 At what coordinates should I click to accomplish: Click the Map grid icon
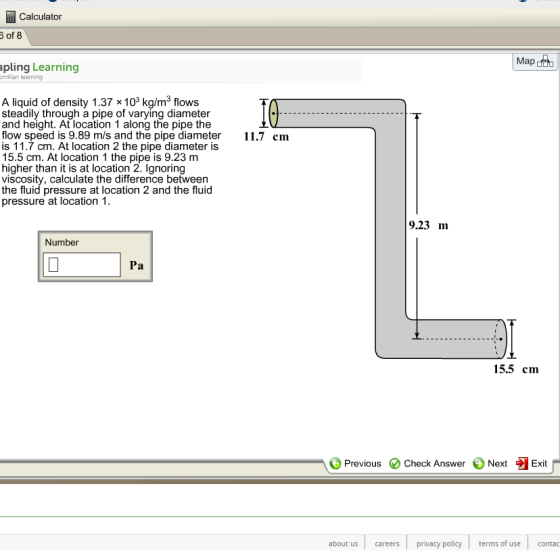[545, 61]
